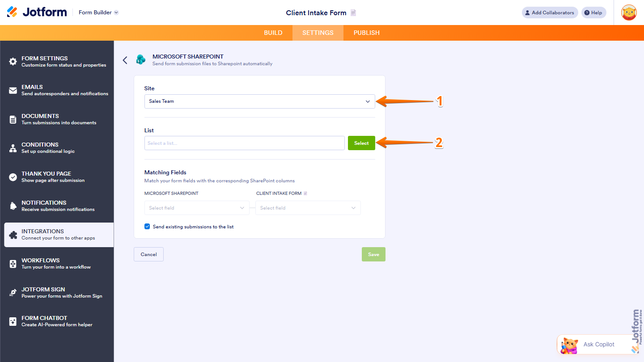
Task: Open Jotform Sign via its pen icon
Action: pyautogui.click(x=13, y=292)
